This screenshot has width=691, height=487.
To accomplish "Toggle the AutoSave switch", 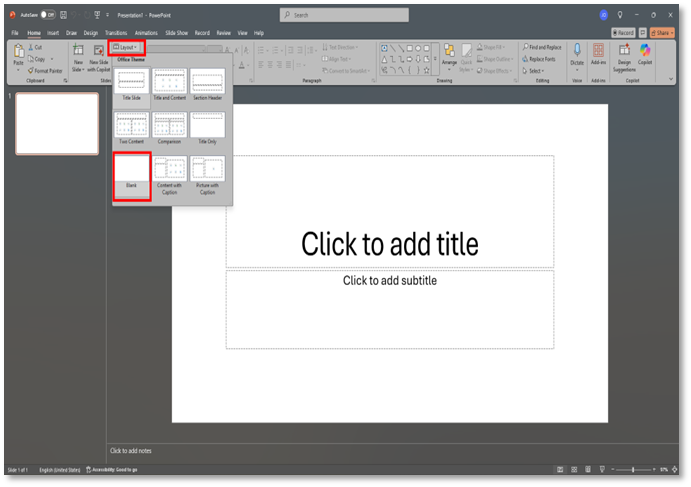I will click(47, 15).
